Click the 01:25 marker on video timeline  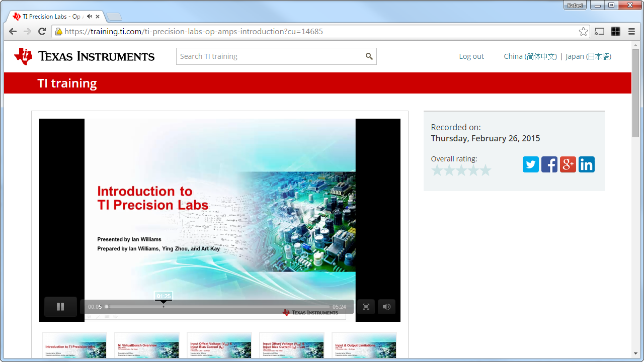click(x=164, y=296)
